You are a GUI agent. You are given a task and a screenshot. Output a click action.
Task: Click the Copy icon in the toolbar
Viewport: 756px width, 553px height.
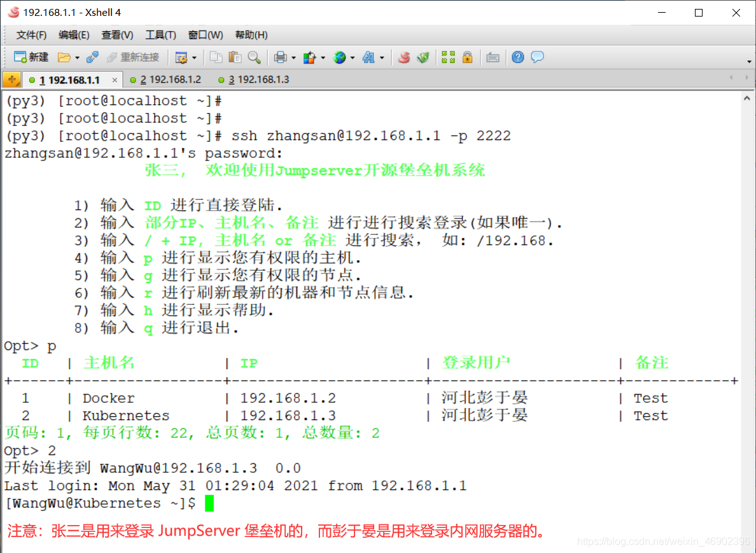click(x=216, y=57)
